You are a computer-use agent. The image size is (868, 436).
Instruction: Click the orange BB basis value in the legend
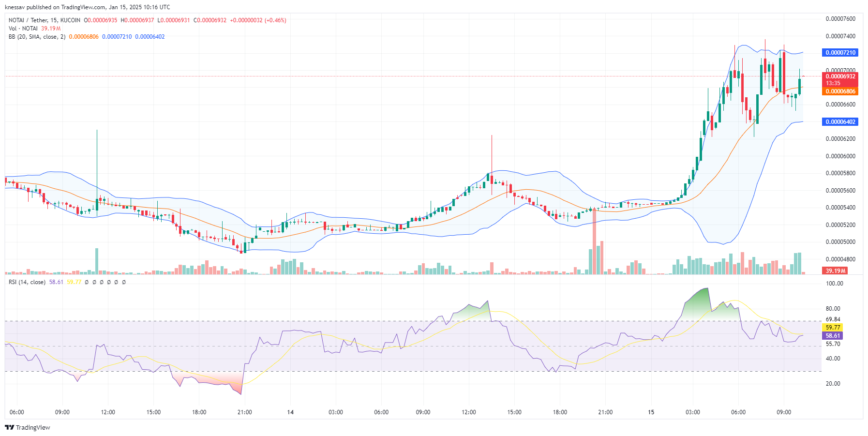(84, 37)
